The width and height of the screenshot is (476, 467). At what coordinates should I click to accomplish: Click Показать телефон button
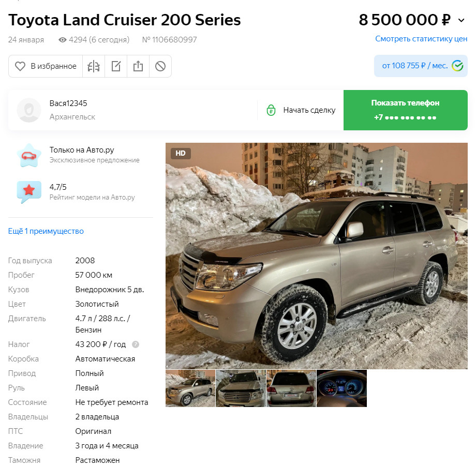[405, 110]
